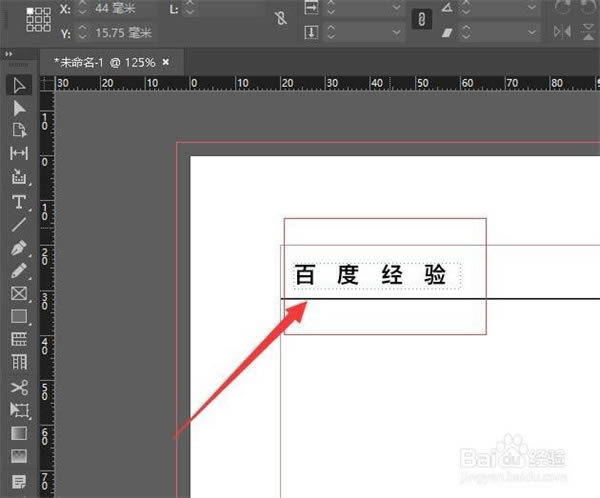Step the Y position value
600x498 pixels.
(x=82, y=33)
